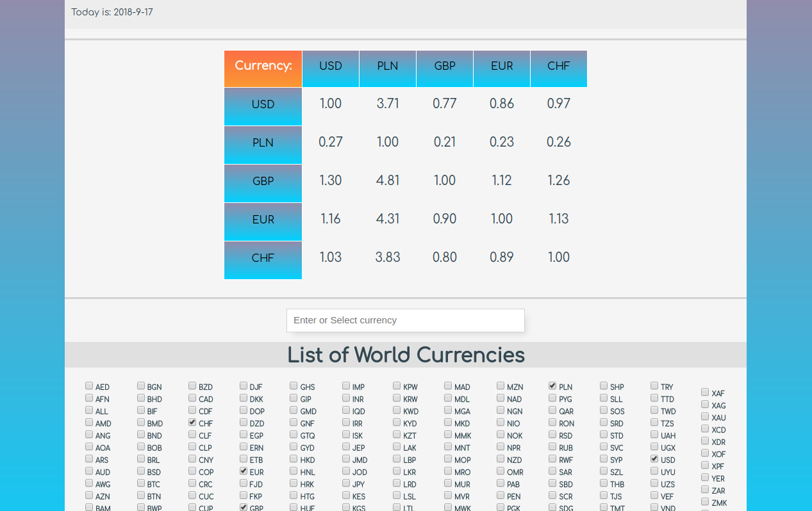Click the CHF column header

click(559, 69)
